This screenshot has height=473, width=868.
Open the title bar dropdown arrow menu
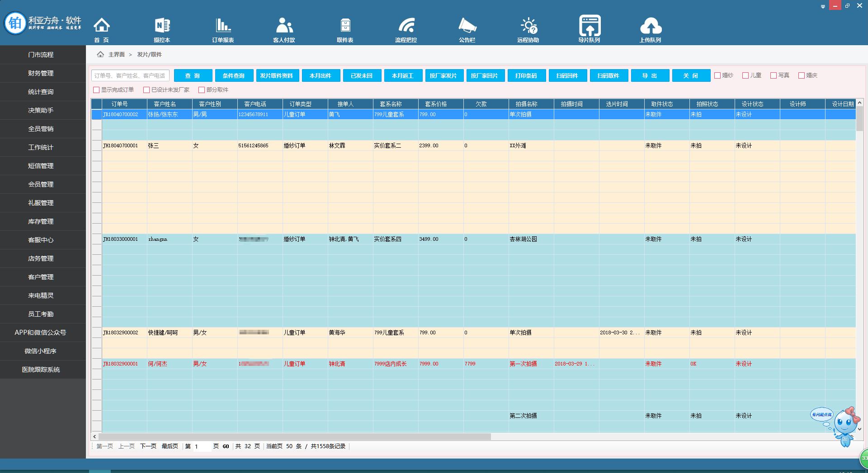pyautogui.click(x=823, y=6)
